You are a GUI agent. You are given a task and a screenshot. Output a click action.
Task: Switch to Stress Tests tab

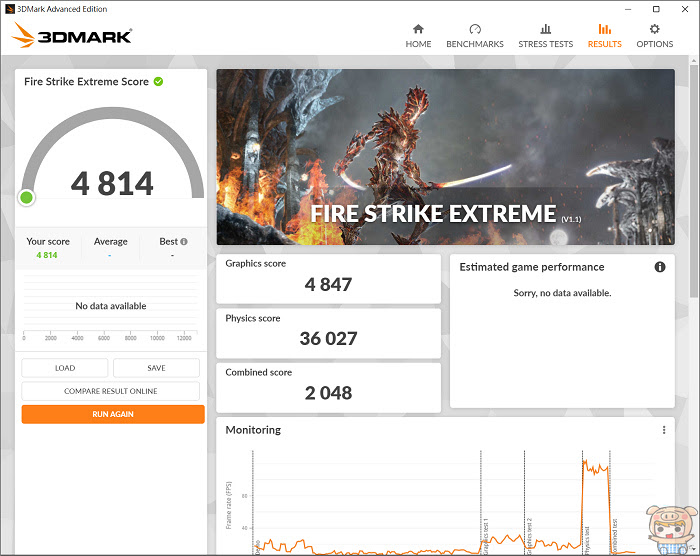[x=545, y=36]
